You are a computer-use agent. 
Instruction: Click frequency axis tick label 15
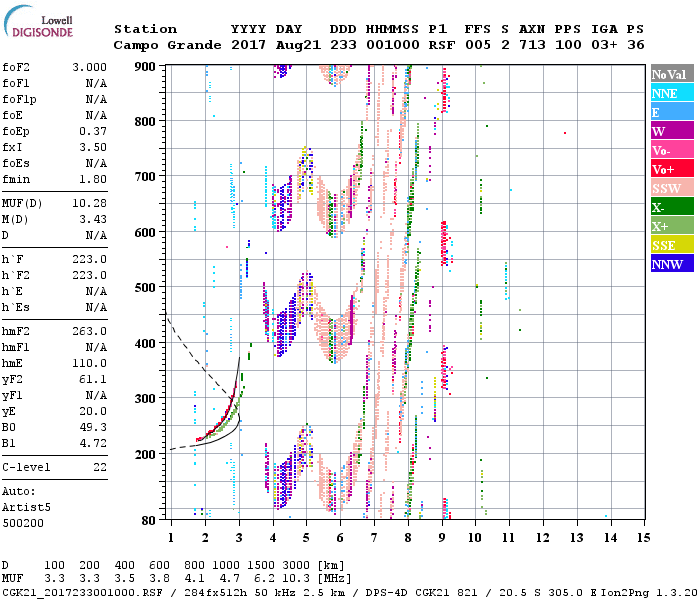pos(645,538)
